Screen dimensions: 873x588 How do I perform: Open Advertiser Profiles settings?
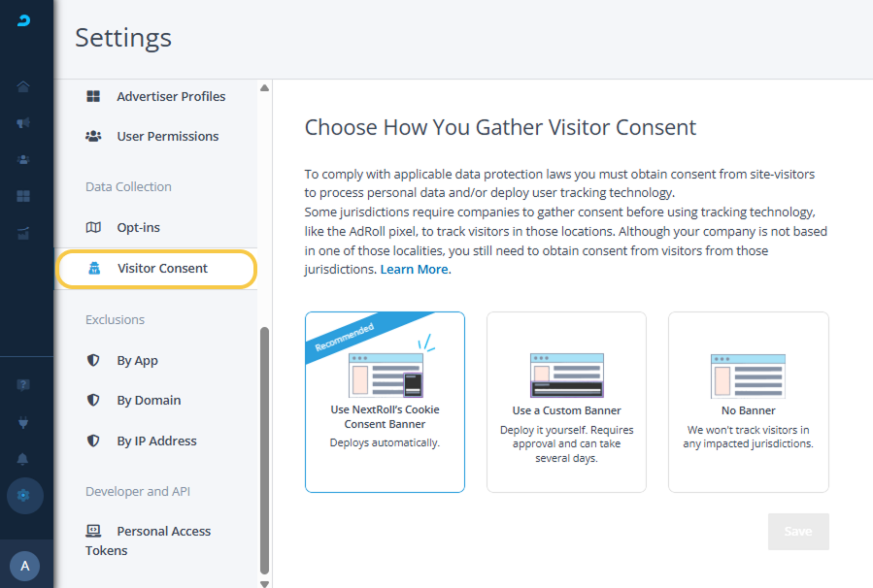click(x=171, y=96)
